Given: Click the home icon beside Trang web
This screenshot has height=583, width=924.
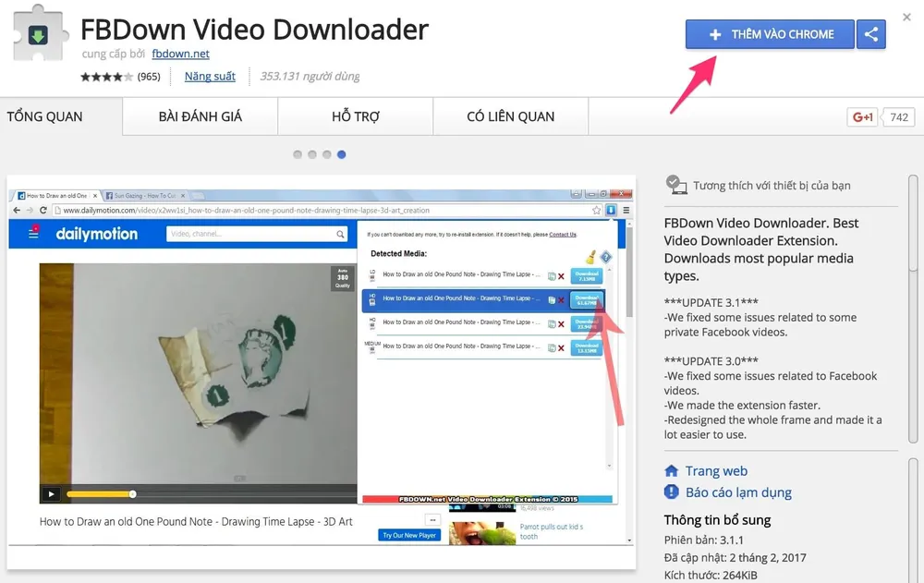Looking at the screenshot, I should (x=671, y=471).
